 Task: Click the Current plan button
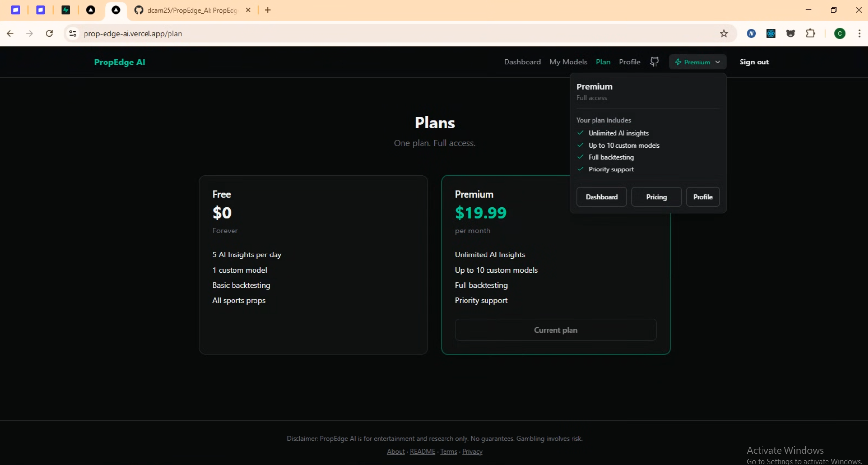pos(555,330)
